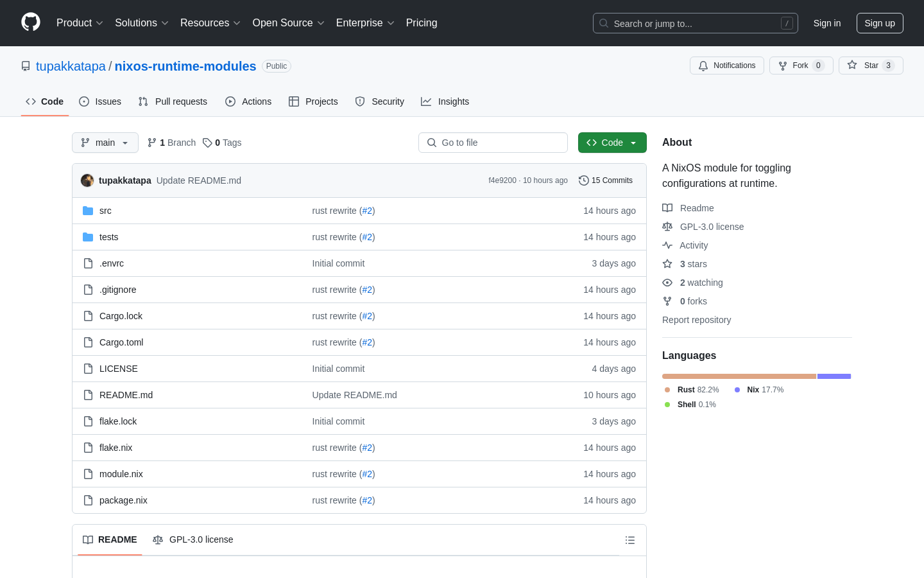The width and height of the screenshot is (924, 578).
Task: Open the Pricing link
Action: click(x=422, y=23)
